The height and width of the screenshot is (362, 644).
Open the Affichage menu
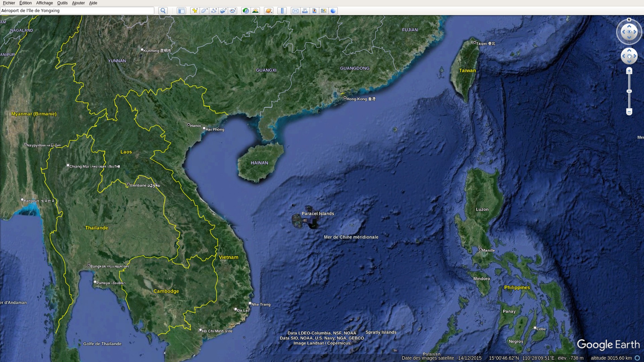pyautogui.click(x=44, y=3)
